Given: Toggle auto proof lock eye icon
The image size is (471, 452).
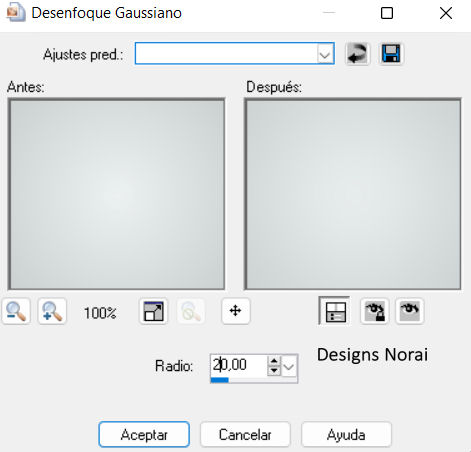Looking at the screenshot, I should coord(375,311).
